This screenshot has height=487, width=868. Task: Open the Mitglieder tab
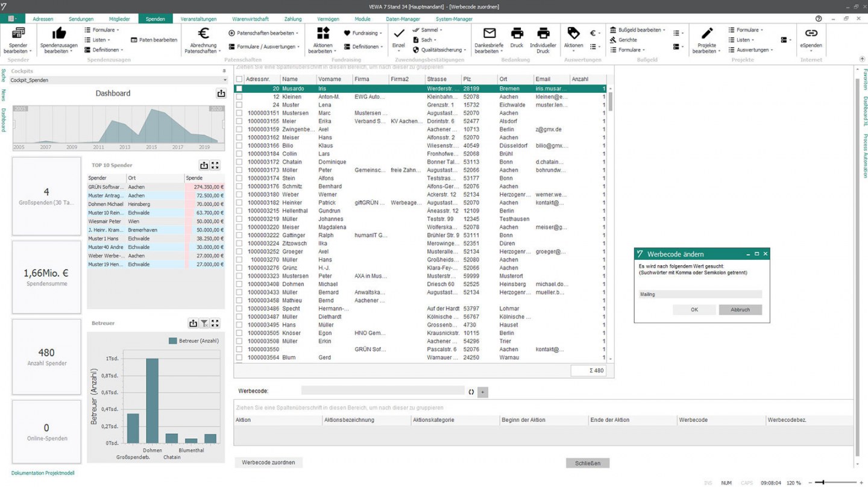[119, 19]
